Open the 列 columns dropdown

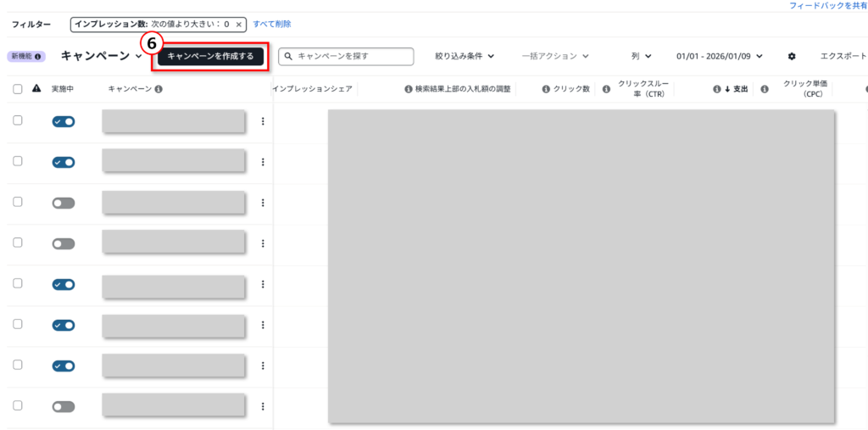[641, 56]
